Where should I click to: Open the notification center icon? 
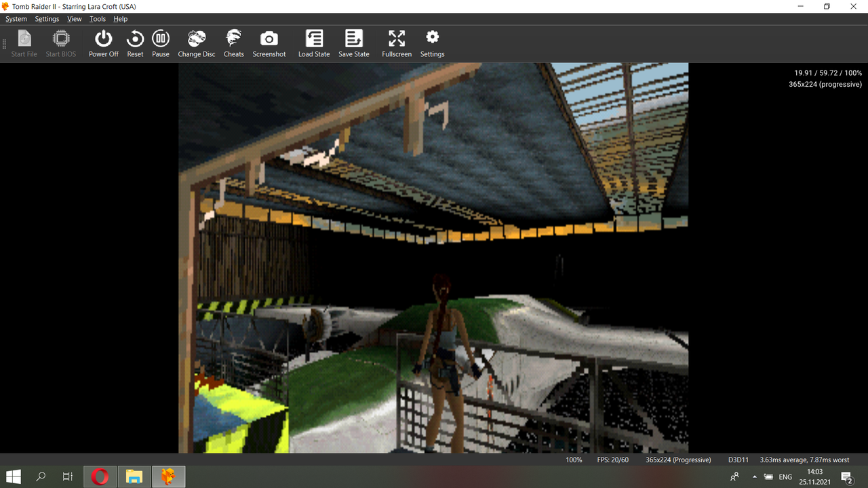[847, 477]
